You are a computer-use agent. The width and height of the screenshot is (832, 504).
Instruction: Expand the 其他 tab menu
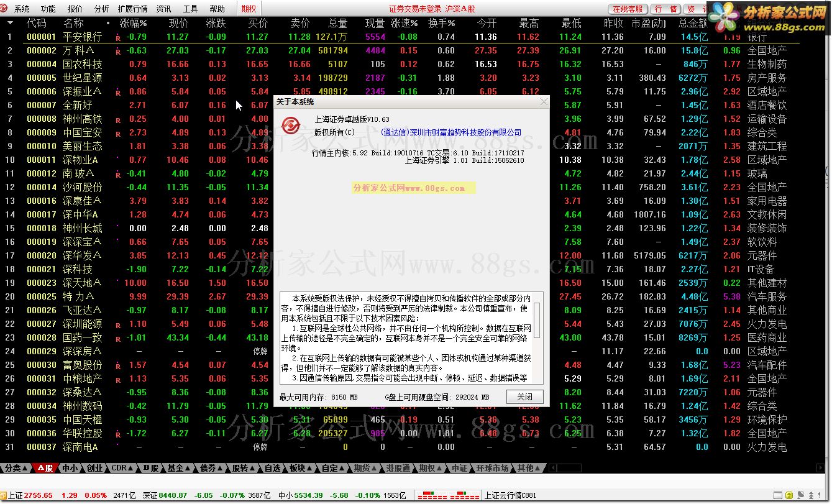point(537,468)
